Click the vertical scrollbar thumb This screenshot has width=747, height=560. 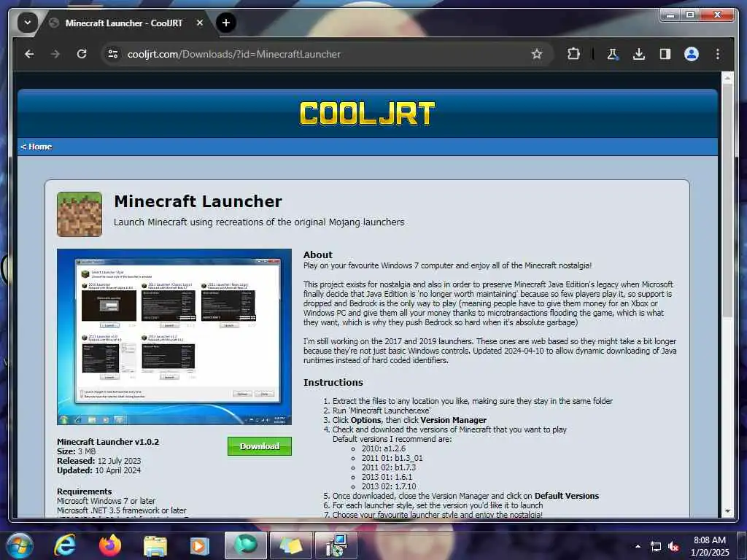(727, 200)
